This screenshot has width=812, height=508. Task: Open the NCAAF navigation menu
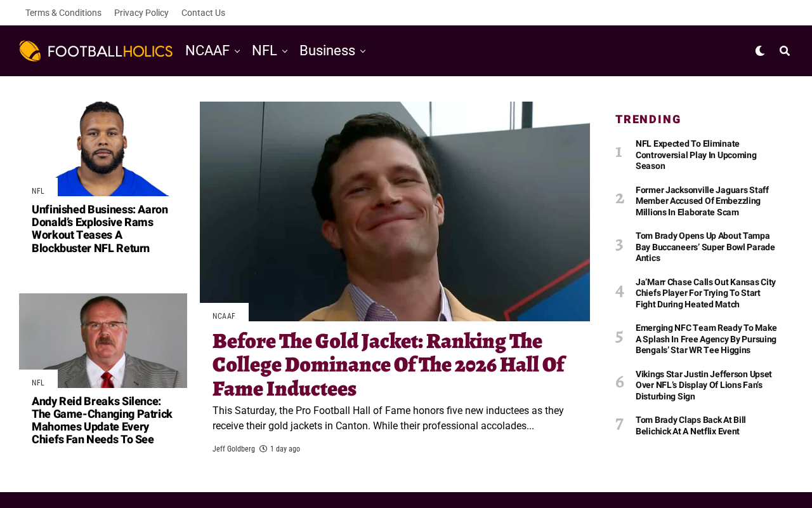point(207,51)
